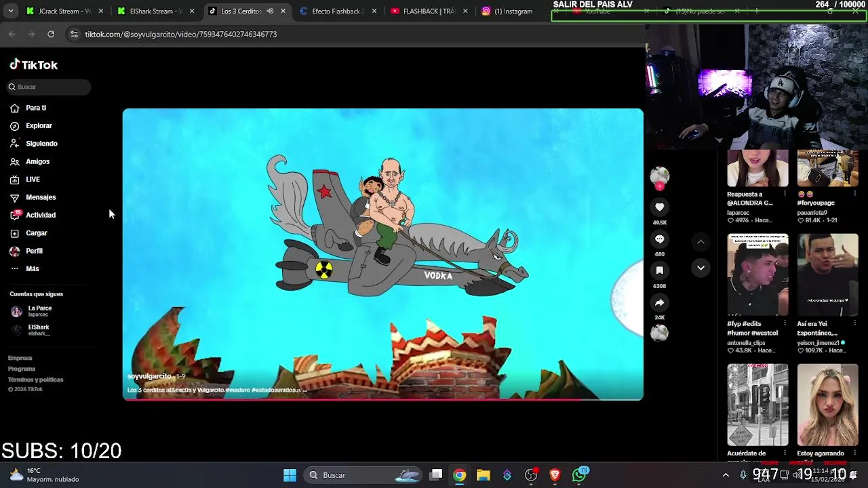Click the video progress bar
Viewport: 868px width, 488px height.
pyautogui.click(x=382, y=399)
